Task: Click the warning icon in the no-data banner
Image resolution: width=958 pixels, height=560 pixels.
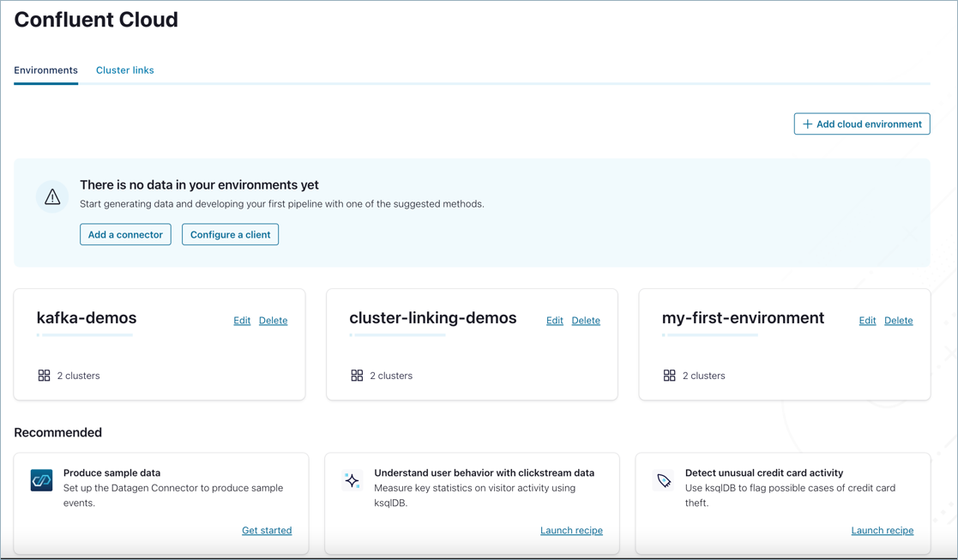Action: tap(52, 196)
